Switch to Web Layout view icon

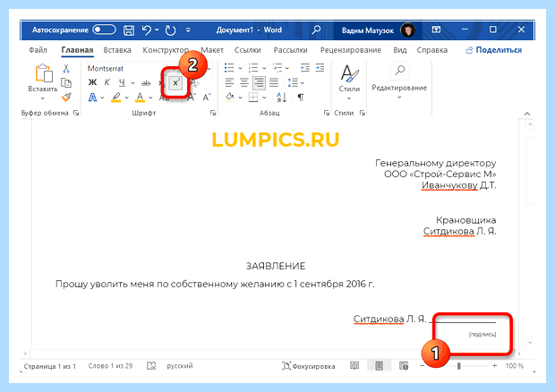tap(404, 366)
